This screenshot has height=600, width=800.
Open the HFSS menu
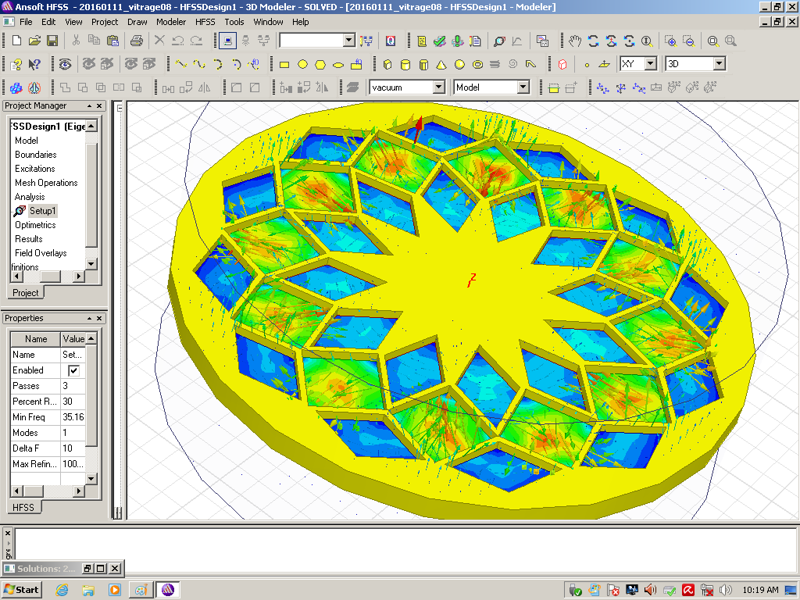204,21
